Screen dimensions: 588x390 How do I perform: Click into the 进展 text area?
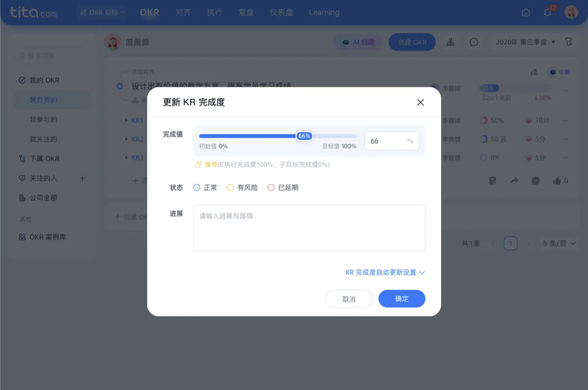pyautogui.click(x=309, y=228)
